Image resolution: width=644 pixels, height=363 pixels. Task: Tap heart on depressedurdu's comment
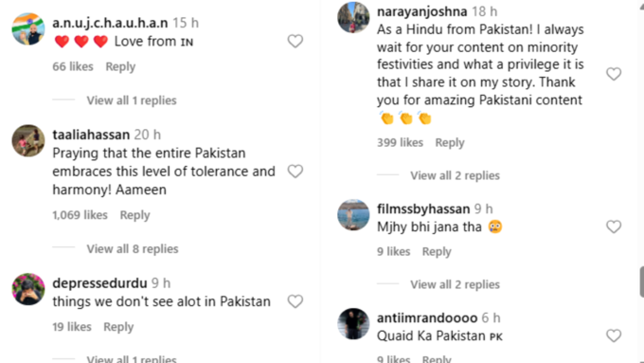295,301
